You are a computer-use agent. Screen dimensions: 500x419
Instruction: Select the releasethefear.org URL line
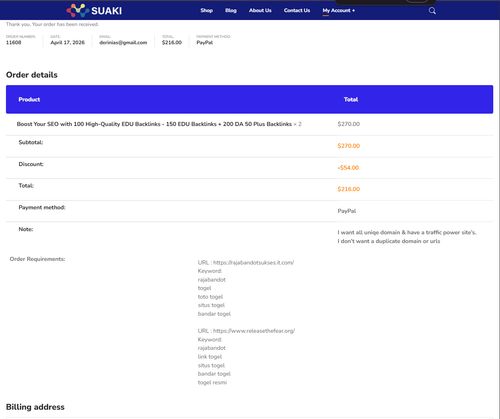click(246, 331)
